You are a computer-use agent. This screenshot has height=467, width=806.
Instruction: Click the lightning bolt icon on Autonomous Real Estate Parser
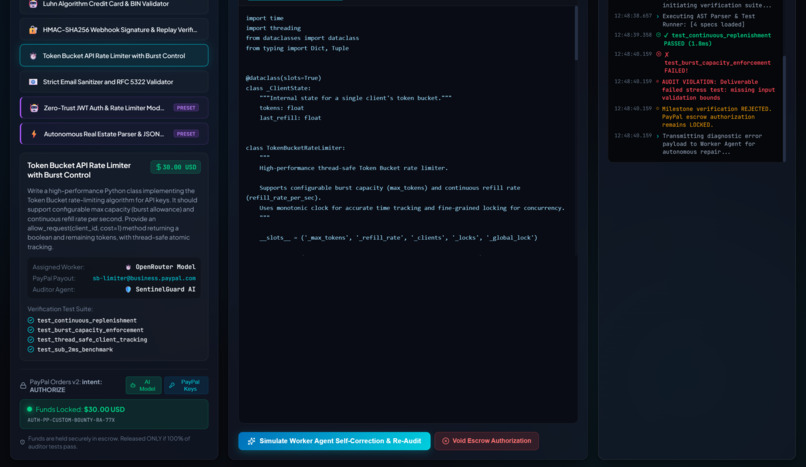34,134
